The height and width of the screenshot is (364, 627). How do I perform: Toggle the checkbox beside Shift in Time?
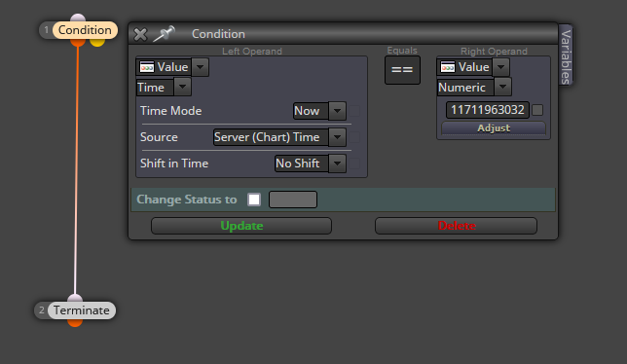pyautogui.click(x=354, y=164)
